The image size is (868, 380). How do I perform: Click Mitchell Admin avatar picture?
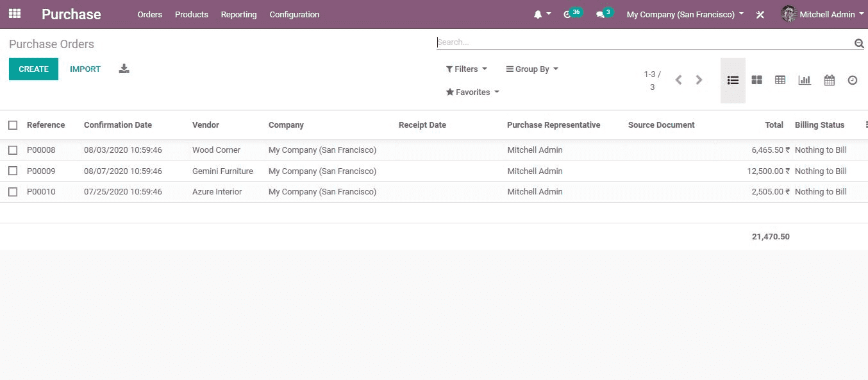tap(789, 13)
